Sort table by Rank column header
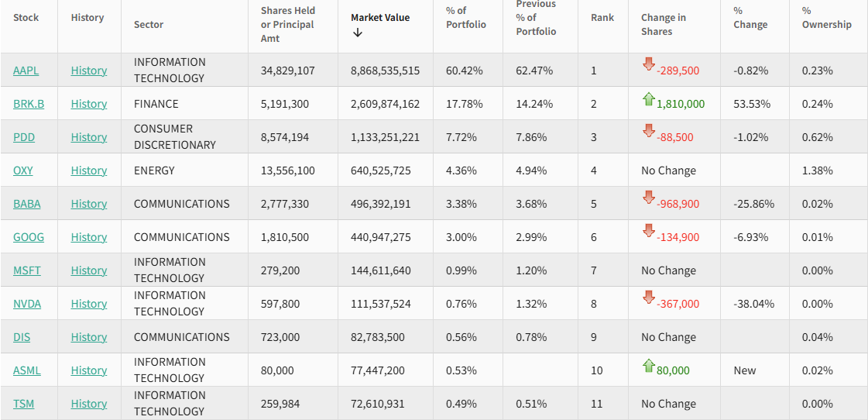Screen dimensions: 868x420 602,17
